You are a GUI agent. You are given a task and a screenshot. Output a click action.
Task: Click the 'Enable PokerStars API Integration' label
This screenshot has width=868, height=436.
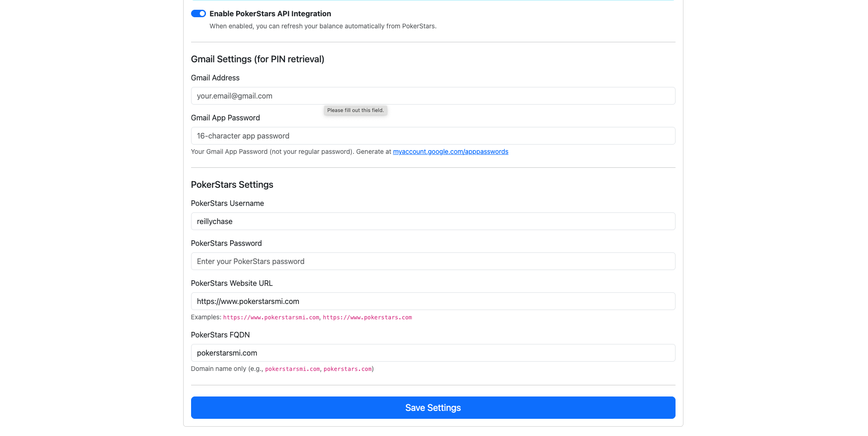[x=270, y=13]
